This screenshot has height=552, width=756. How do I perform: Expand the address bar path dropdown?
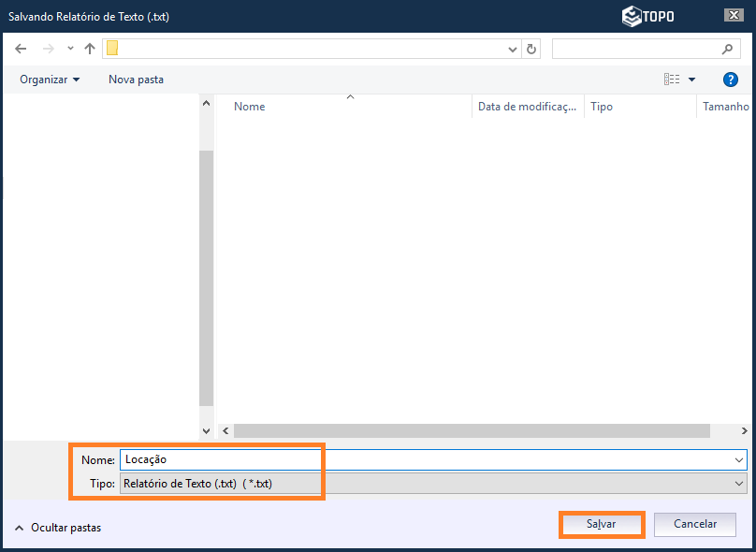pos(512,49)
